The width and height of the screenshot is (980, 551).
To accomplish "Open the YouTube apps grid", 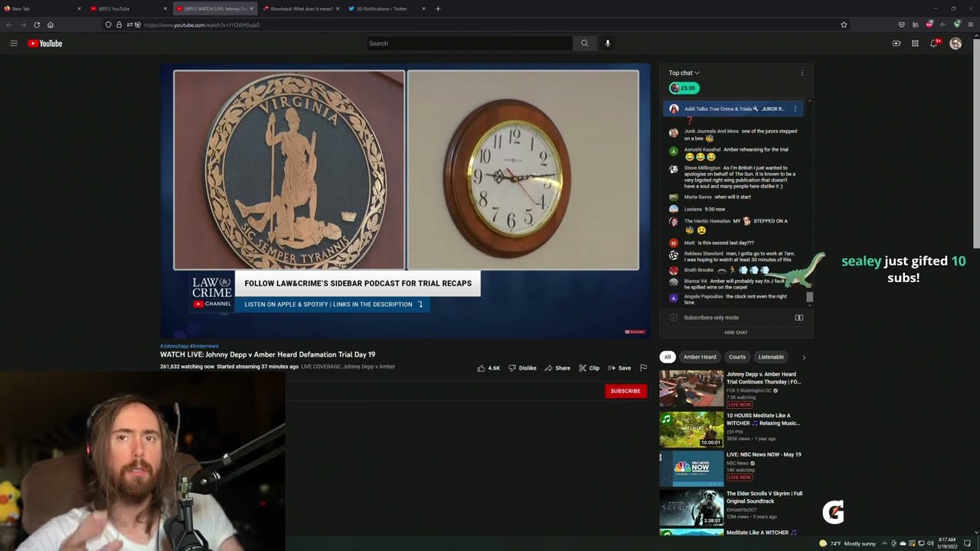I will [915, 44].
